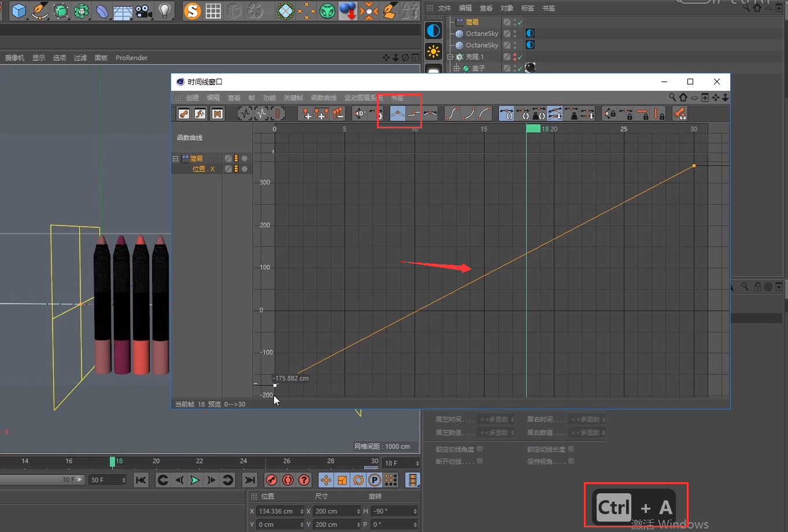Image resolution: width=788 pixels, height=532 pixels.
Task: Click the Camera object icon
Action: point(144,10)
